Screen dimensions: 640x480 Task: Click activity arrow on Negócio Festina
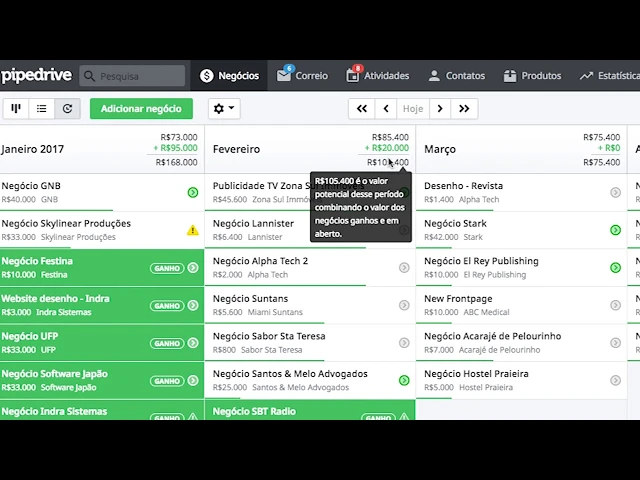(x=193, y=268)
